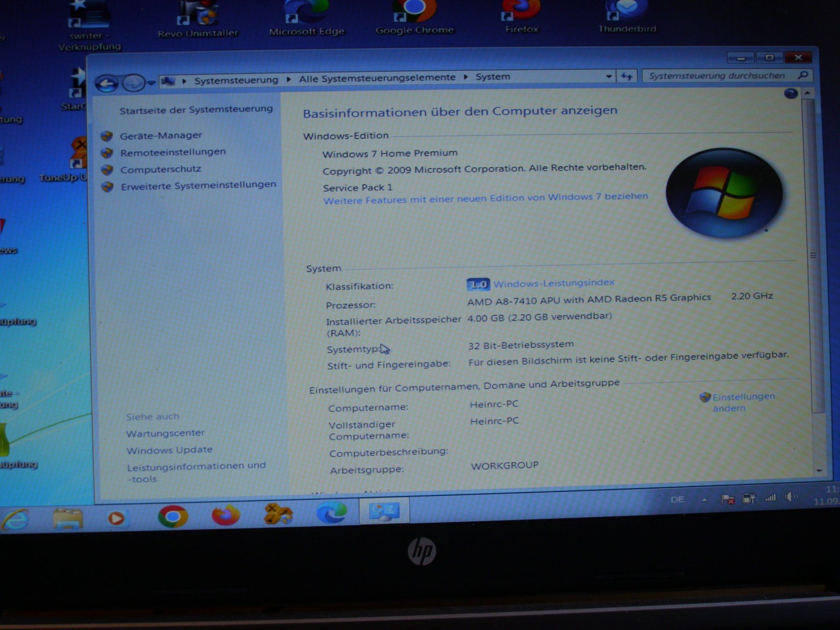
Task: Open Leistungsinformationen und -tools
Action: coord(196,472)
